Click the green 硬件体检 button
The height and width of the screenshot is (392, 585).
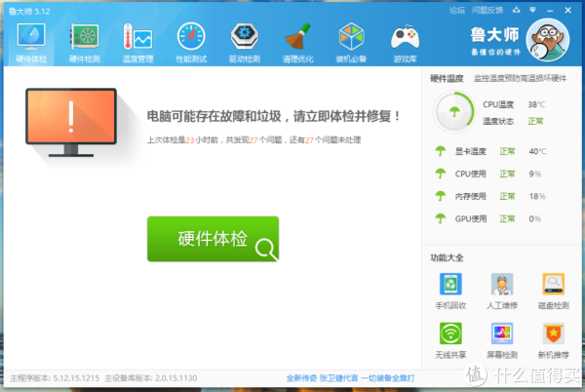(213, 239)
